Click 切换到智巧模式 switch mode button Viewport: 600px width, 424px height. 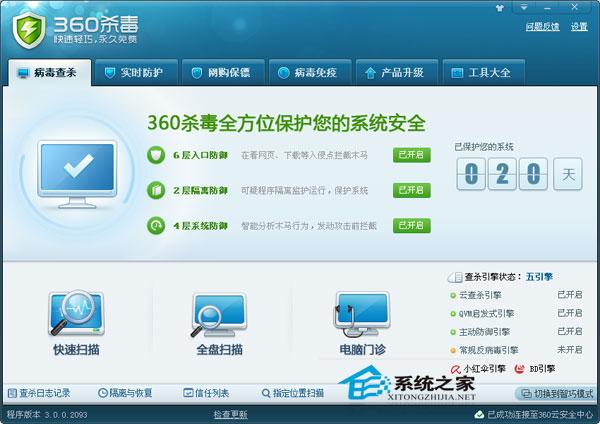(x=557, y=393)
